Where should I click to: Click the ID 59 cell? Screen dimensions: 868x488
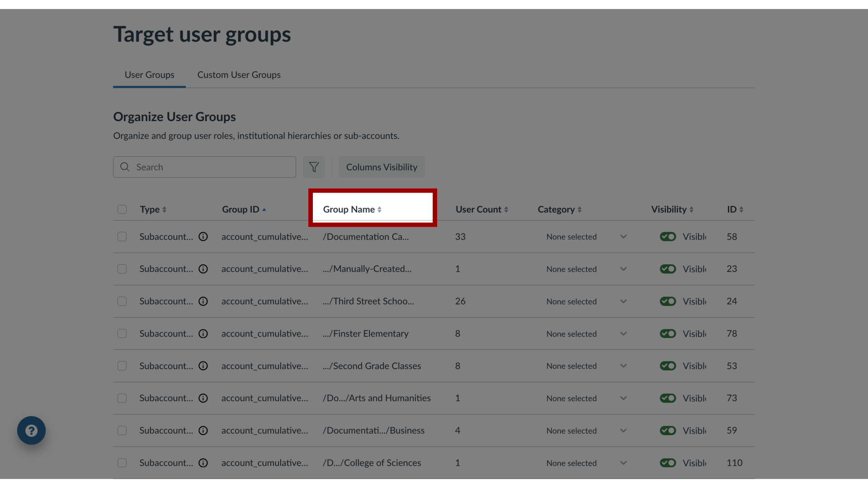[732, 431]
